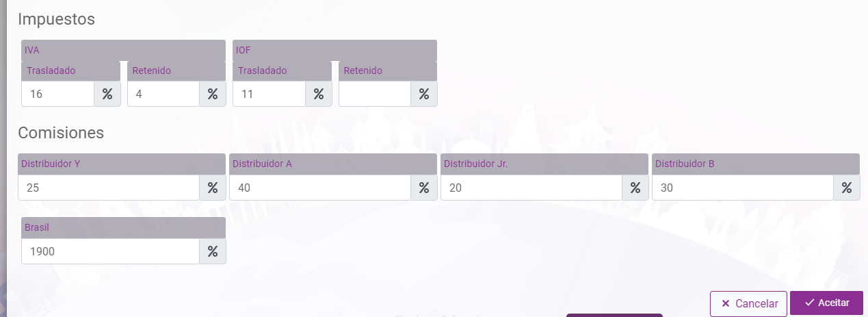Select the IVA Trasladado field with 16
868x317 pixels.
[x=57, y=94]
